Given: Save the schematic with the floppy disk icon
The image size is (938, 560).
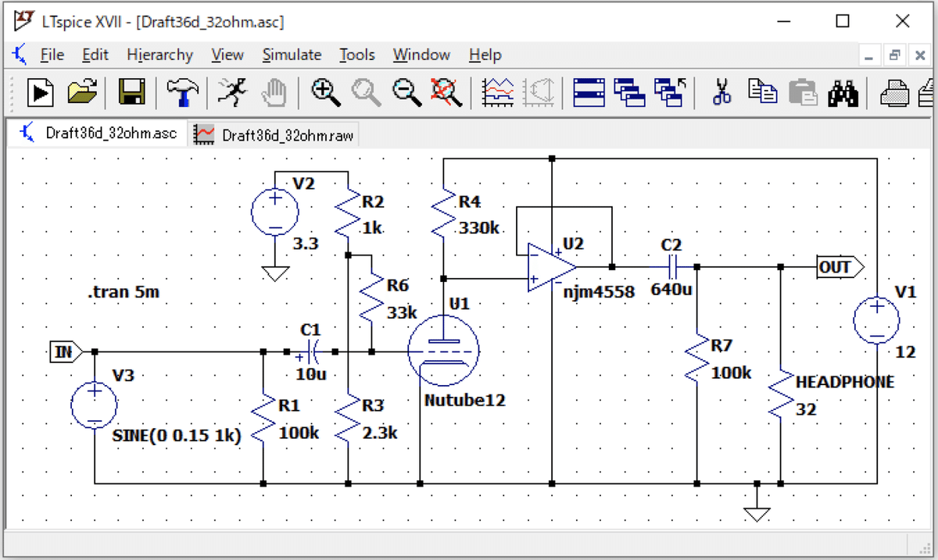Looking at the screenshot, I should [132, 92].
